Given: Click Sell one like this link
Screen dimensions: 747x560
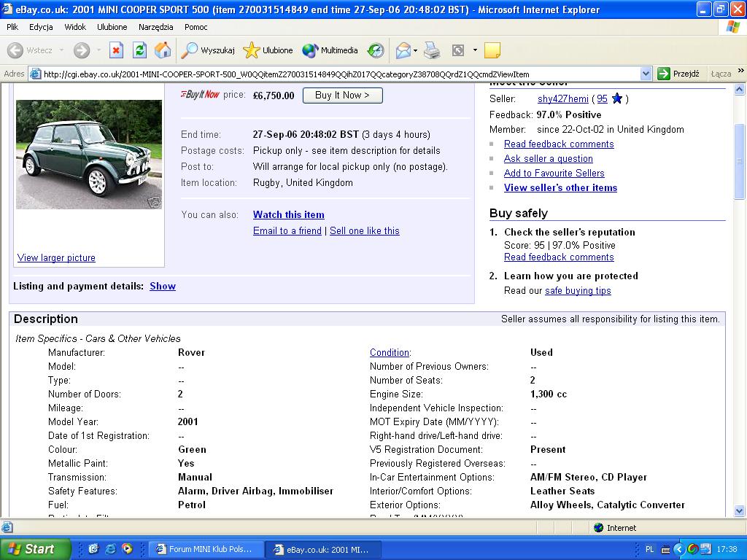Looking at the screenshot, I should [x=365, y=231].
